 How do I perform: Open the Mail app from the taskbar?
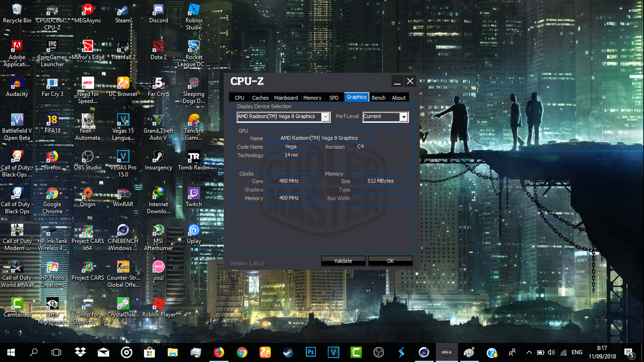click(103, 352)
